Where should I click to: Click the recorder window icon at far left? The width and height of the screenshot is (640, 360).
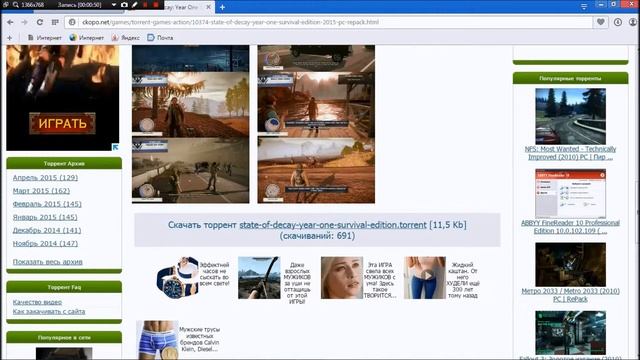[x=6, y=5]
